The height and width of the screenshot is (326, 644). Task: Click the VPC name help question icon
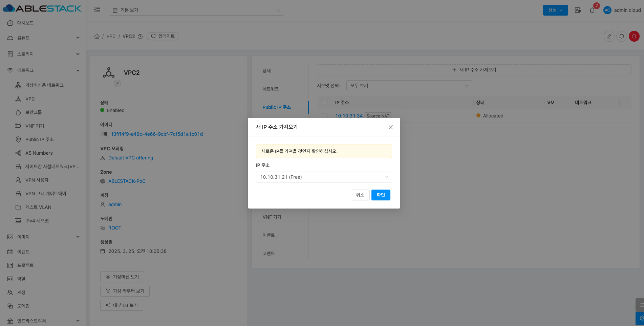140,37
